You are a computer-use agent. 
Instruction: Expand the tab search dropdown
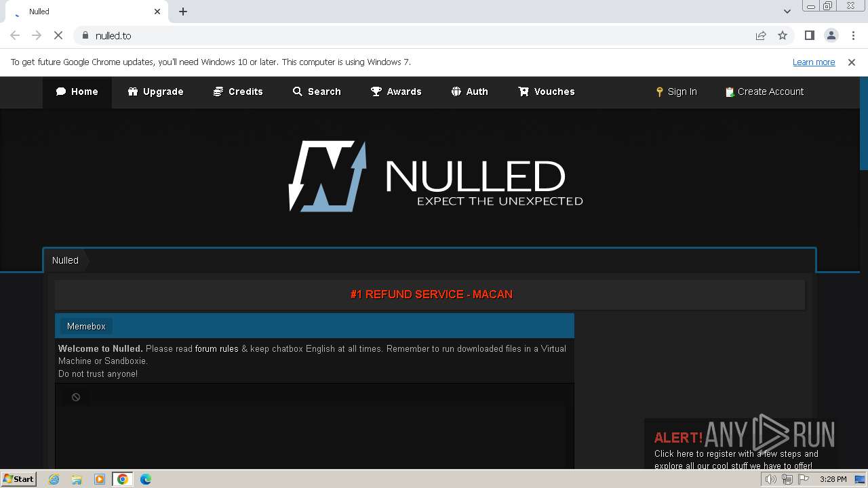tap(787, 12)
